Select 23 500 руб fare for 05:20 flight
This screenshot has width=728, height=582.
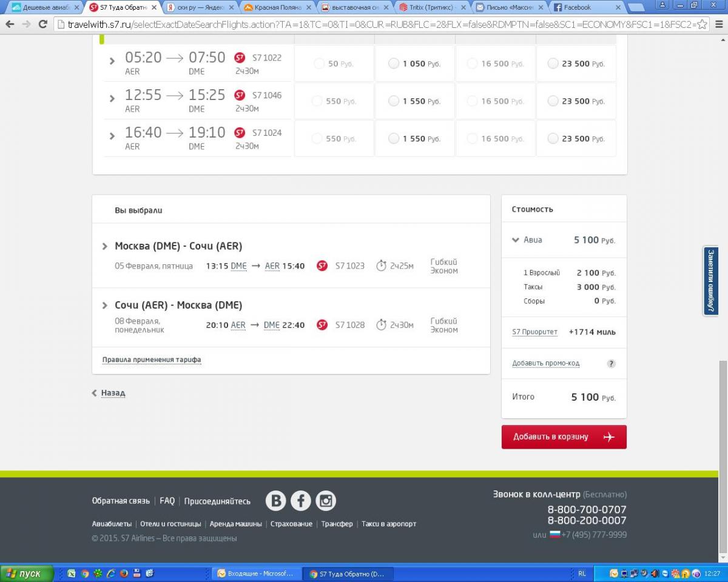point(553,64)
